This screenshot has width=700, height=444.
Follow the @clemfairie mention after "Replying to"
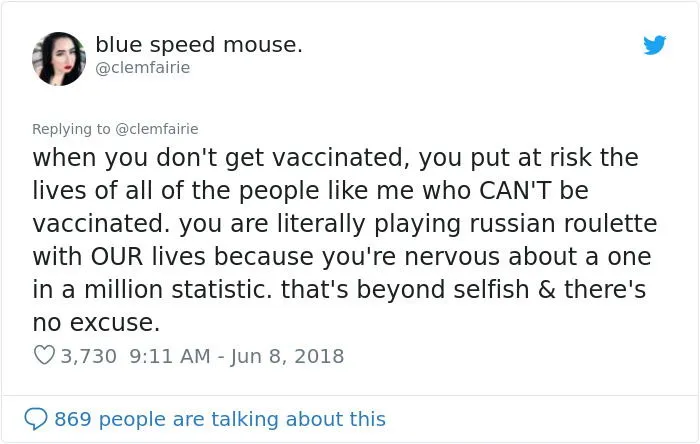[159, 128]
